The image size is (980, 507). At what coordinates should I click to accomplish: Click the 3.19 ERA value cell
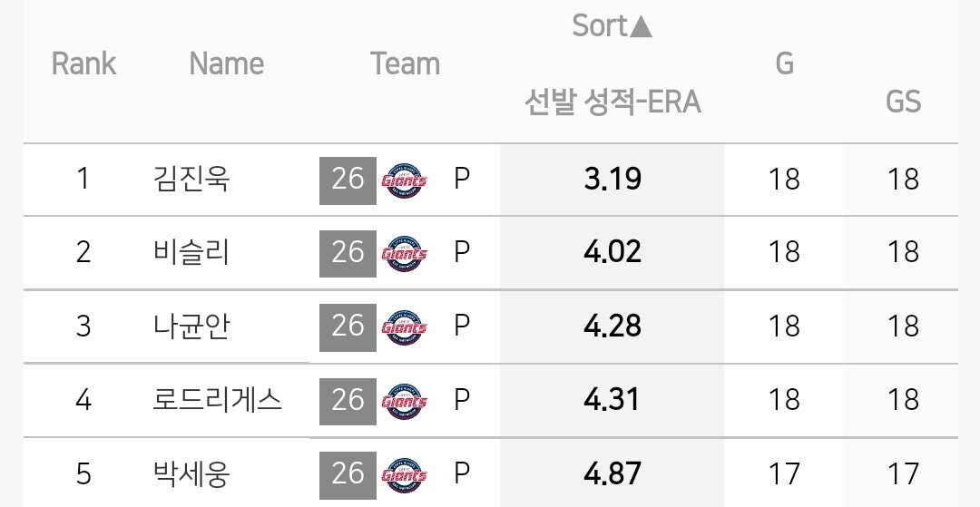pos(612,180)
